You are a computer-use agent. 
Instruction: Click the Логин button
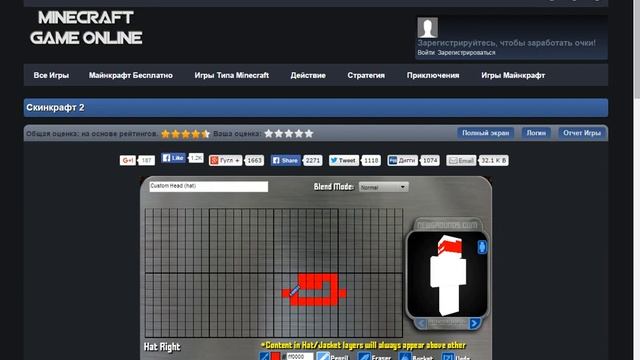point(536,133)
